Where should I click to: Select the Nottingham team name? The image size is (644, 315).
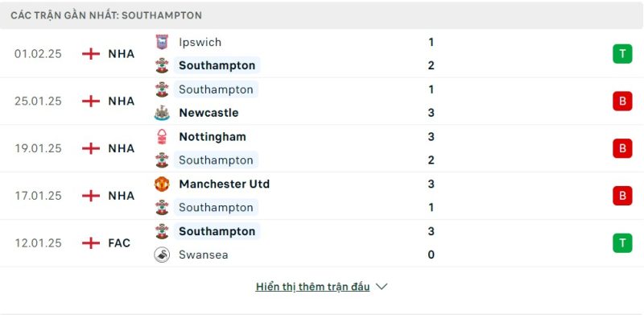213,136
